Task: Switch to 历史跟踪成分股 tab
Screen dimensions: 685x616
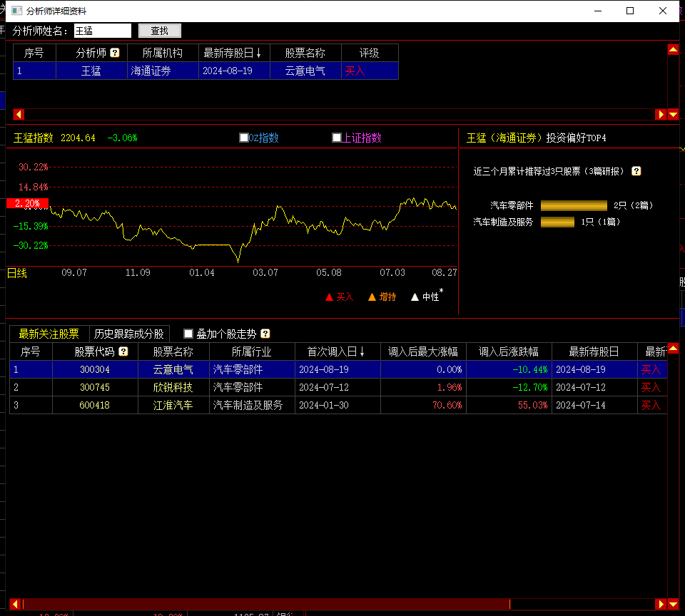Action: [x=129, y=334]
